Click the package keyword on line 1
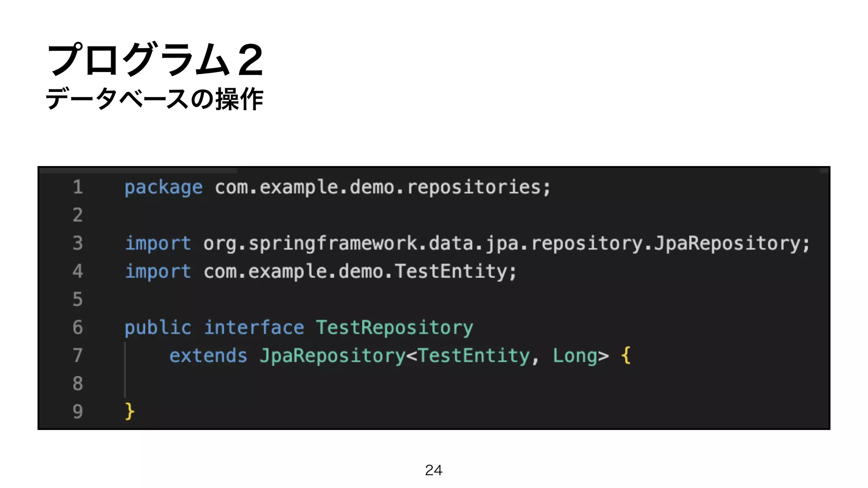The image size is (868, 488). [164, 188]
